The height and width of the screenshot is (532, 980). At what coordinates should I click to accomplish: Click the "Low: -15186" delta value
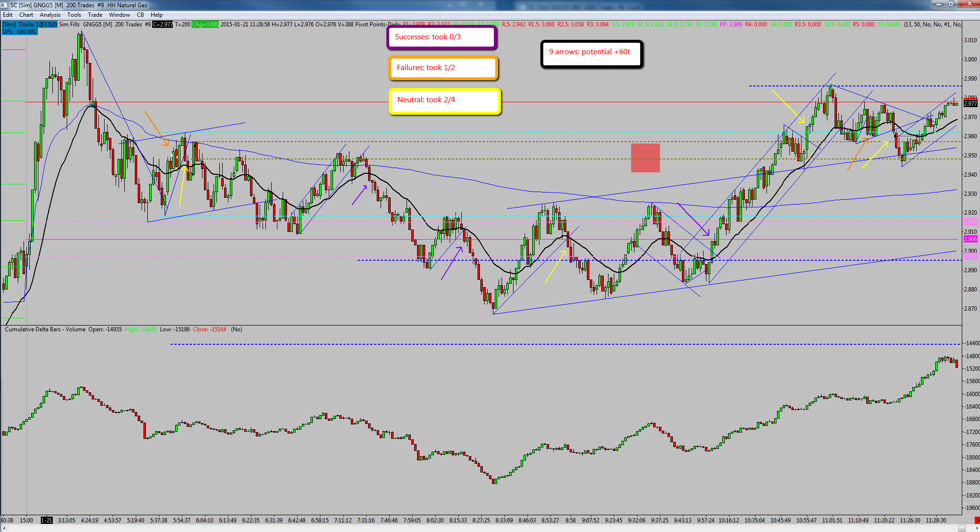(x=175, y=329)
